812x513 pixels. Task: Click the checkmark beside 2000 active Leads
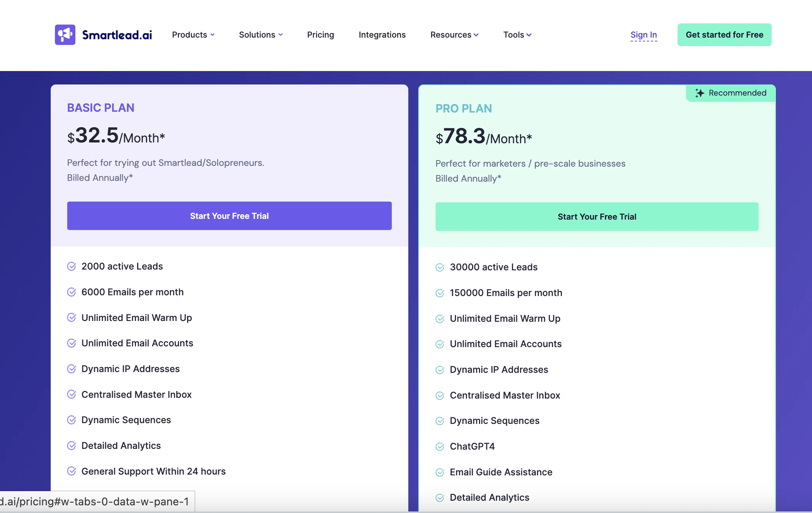pyautogui.click(x=71, y=266)
